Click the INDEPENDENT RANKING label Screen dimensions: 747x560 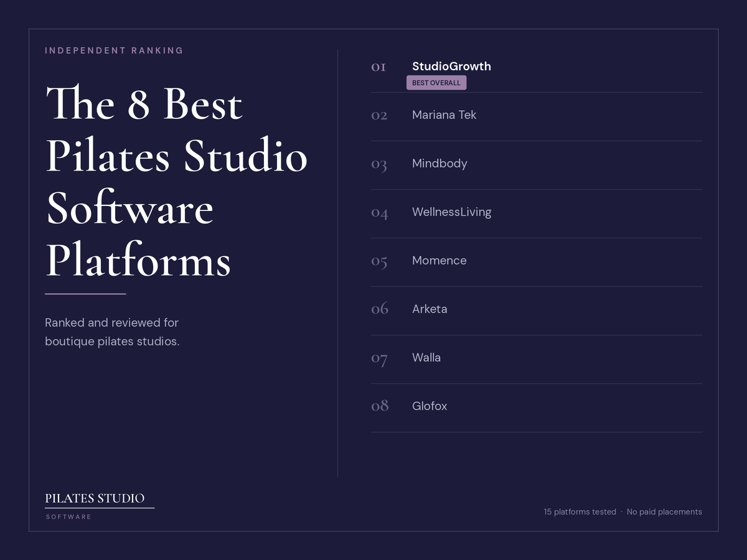(114, 50)
